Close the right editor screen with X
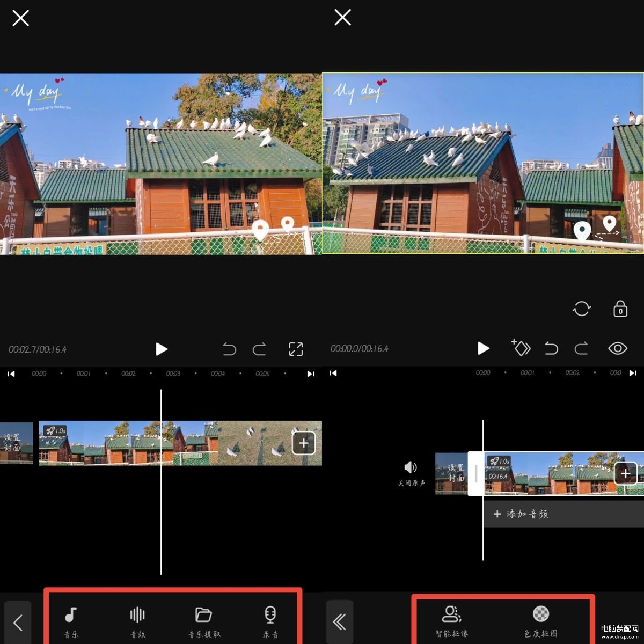Screen dimensions: 644x644 pos(342,18)
